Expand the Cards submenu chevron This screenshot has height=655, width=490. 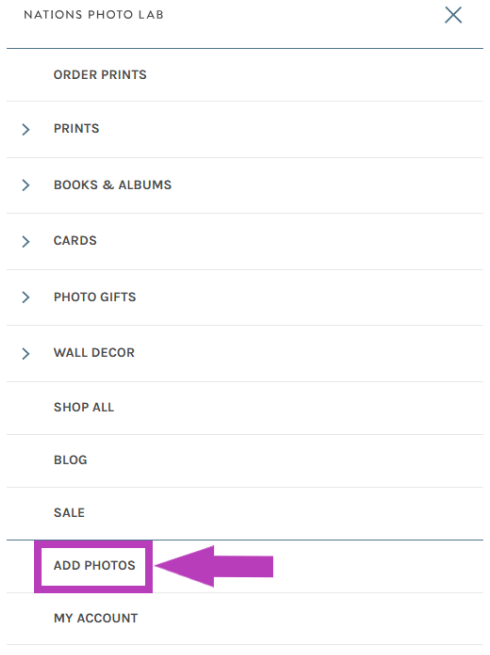[26, 241]
